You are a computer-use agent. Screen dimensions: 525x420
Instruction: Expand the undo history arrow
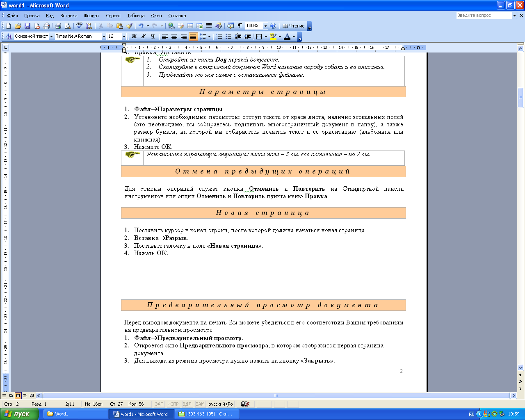[148, 26]
